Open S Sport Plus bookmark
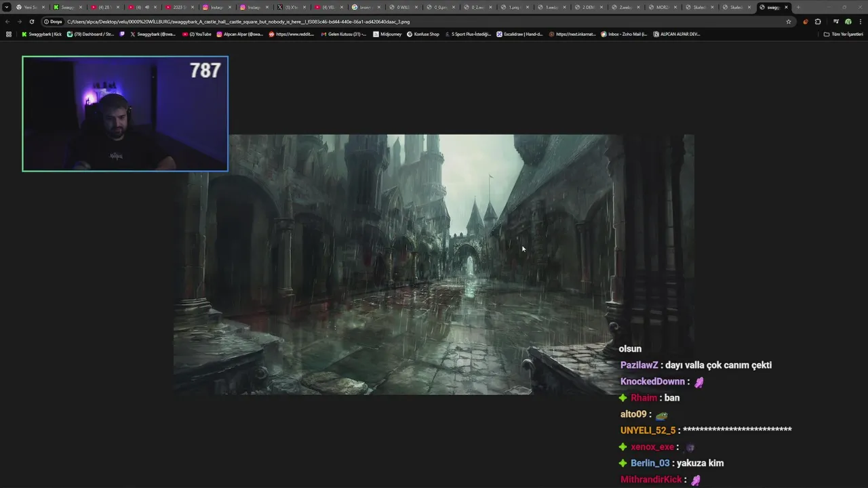The height and width of the screenshot is (488, 868). [x=468, y=34]
